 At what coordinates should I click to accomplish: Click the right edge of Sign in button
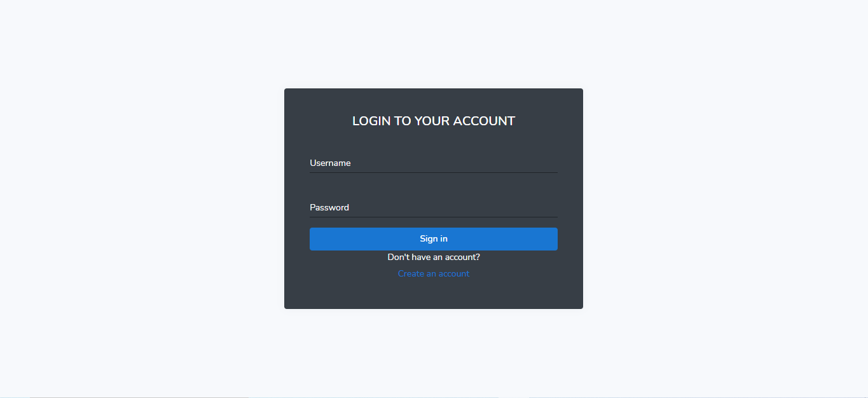point(555,239)
